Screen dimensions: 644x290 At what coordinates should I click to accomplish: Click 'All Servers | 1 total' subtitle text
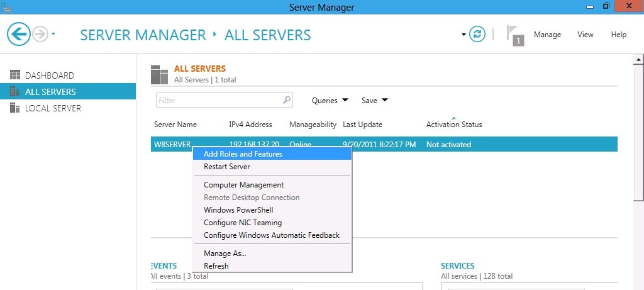(205, 80)
